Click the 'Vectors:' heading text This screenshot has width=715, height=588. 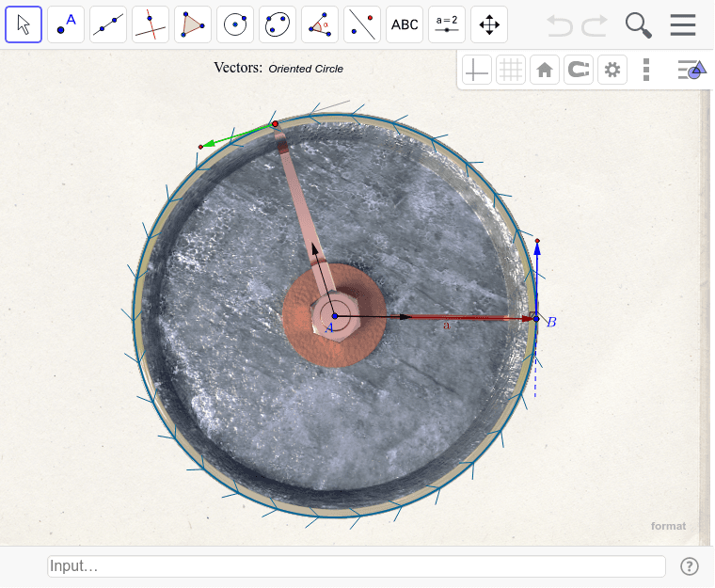click(238, 68)
